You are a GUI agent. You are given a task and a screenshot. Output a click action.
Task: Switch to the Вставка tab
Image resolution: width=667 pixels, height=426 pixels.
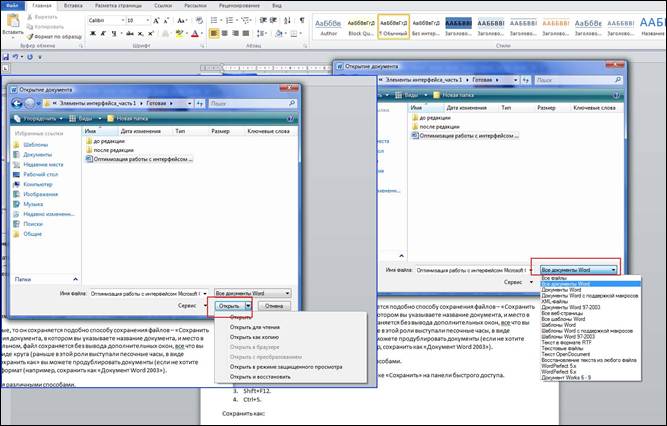pyautogui.click(x=73, y=6)
